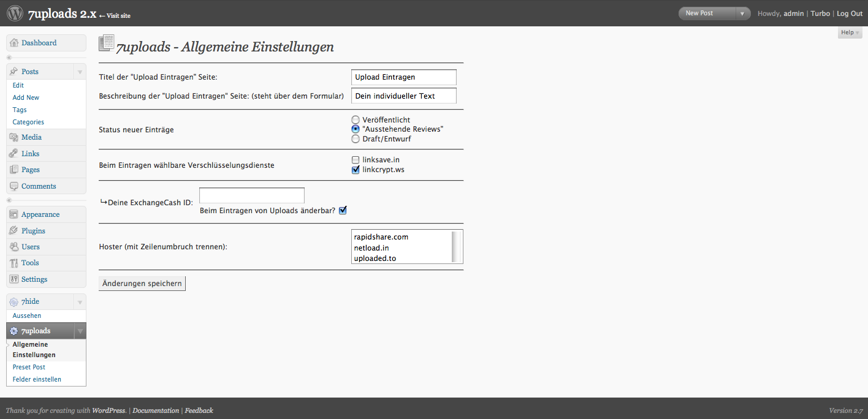Click the Hoster textarea scrollbar

[457, 246]
